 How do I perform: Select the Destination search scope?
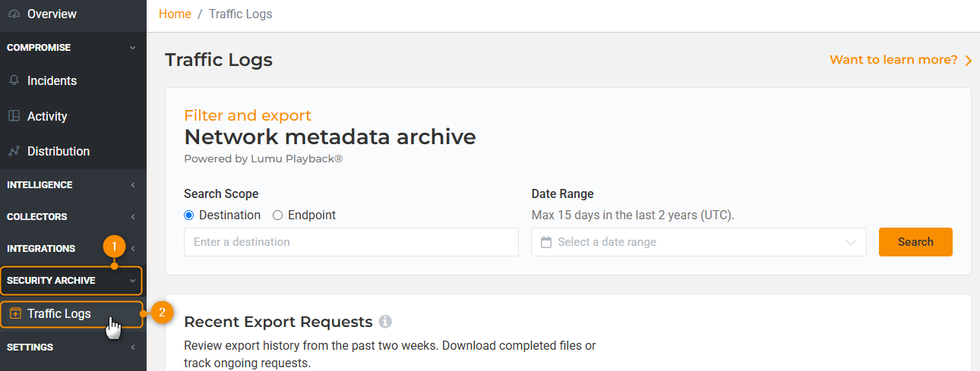click(222, 215)
